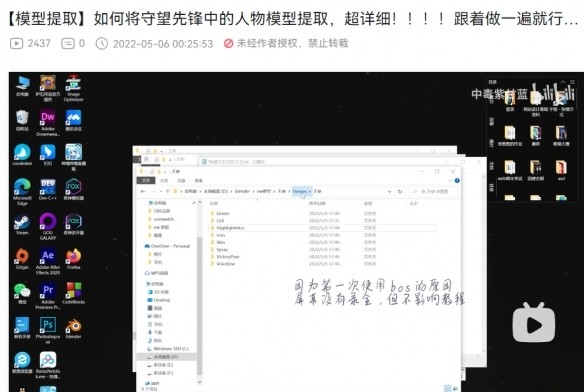Expand the Heroes breadcrumb dropdown arrow

point(310,191)
